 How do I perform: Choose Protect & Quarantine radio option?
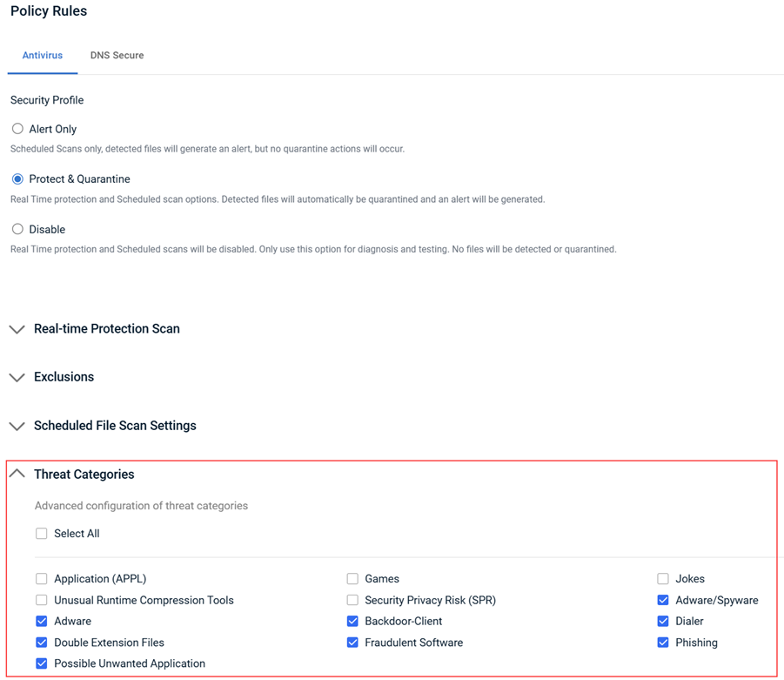tap(17, 179)
